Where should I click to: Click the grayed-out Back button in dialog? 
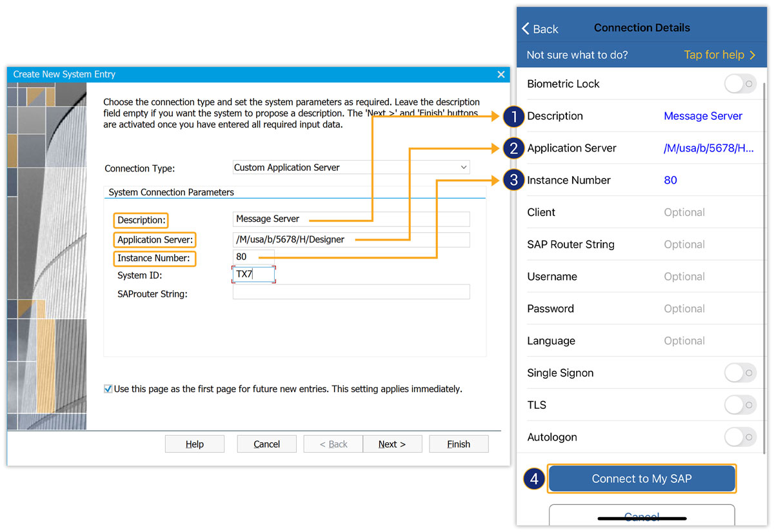[333, 444]
